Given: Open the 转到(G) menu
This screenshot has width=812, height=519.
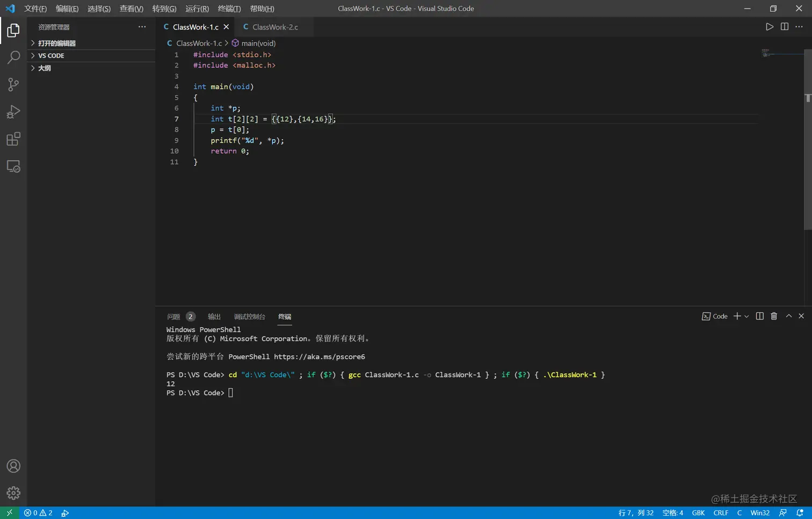Looking at the screenshot, I should [164, 9].
